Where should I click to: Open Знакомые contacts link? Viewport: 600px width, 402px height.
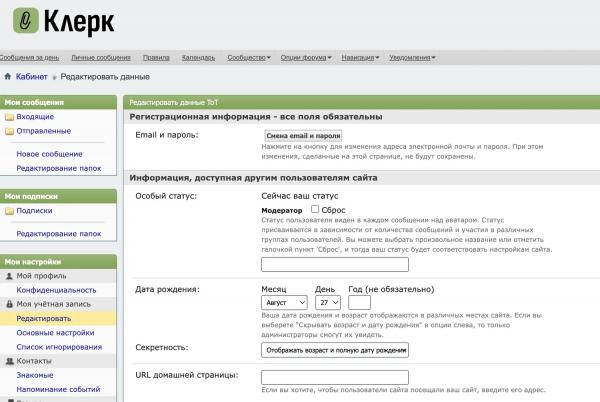click(x=35, y=375)
